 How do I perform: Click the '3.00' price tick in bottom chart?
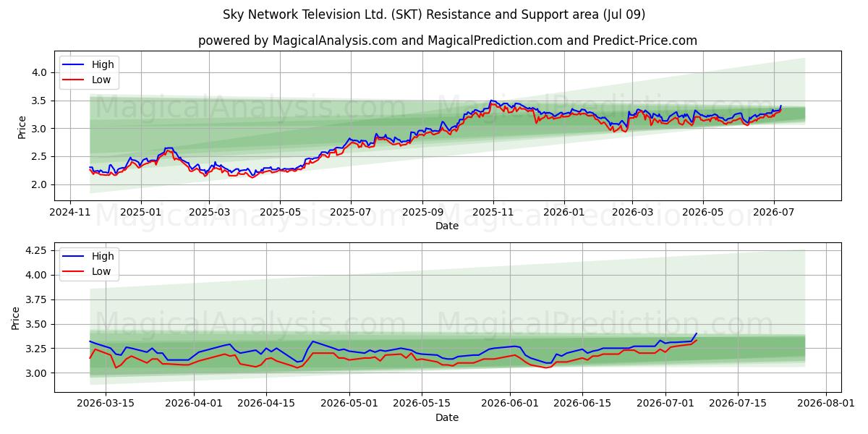38,373
